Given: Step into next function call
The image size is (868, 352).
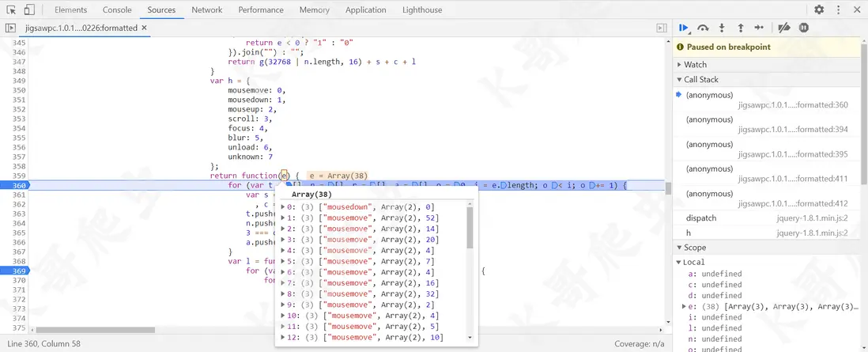Looking at the screenshot, I should pos(722,28).
